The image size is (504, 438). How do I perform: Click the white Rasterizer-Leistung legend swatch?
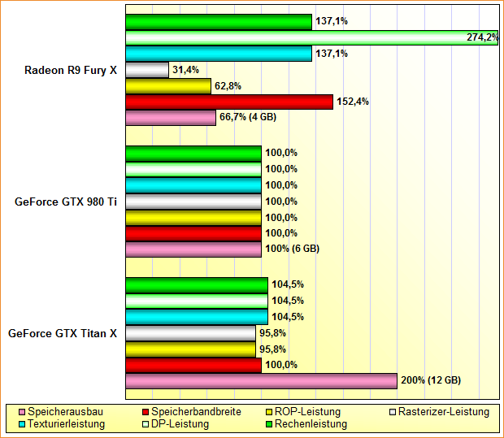click(393, 412)
